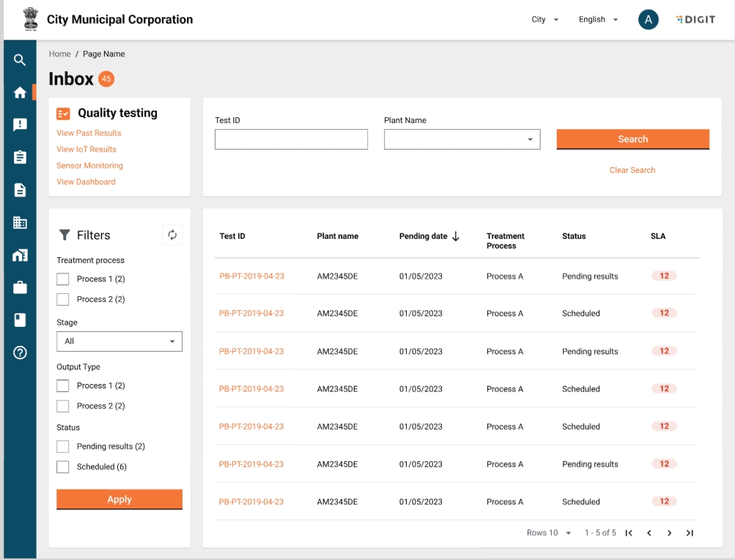735x560 pixels.
Task: Open the Plant Name dropdown
Action: click(x=462, y=139)
